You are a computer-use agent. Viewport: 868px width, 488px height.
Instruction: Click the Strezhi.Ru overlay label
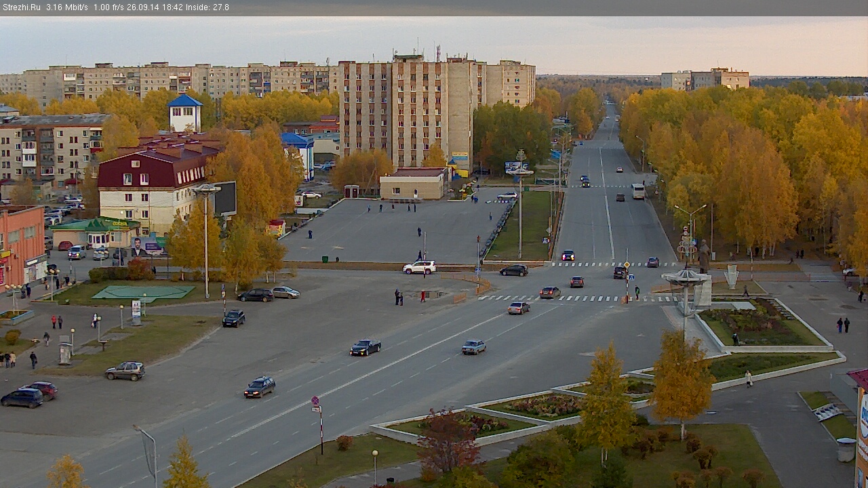[22, 7]
